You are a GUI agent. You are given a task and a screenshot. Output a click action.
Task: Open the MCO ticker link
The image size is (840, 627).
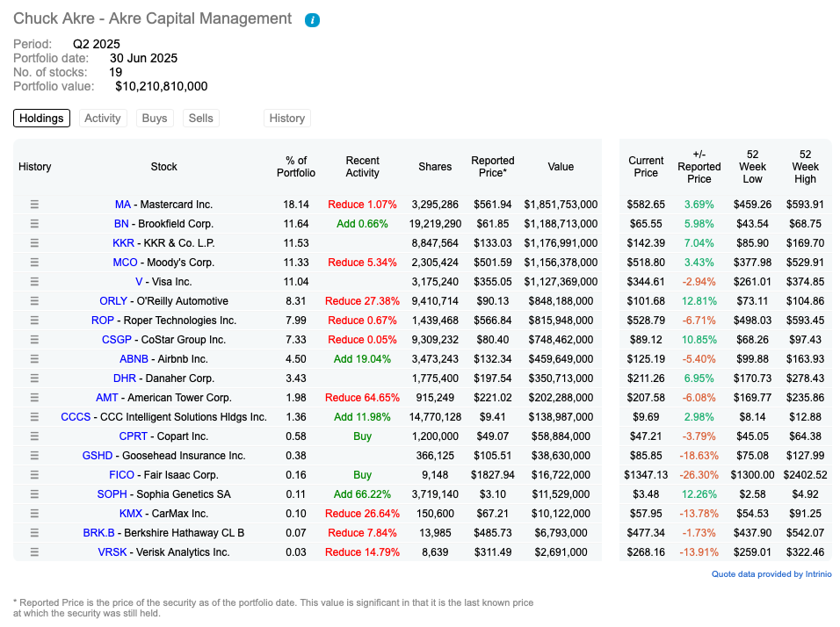[125, 263]
